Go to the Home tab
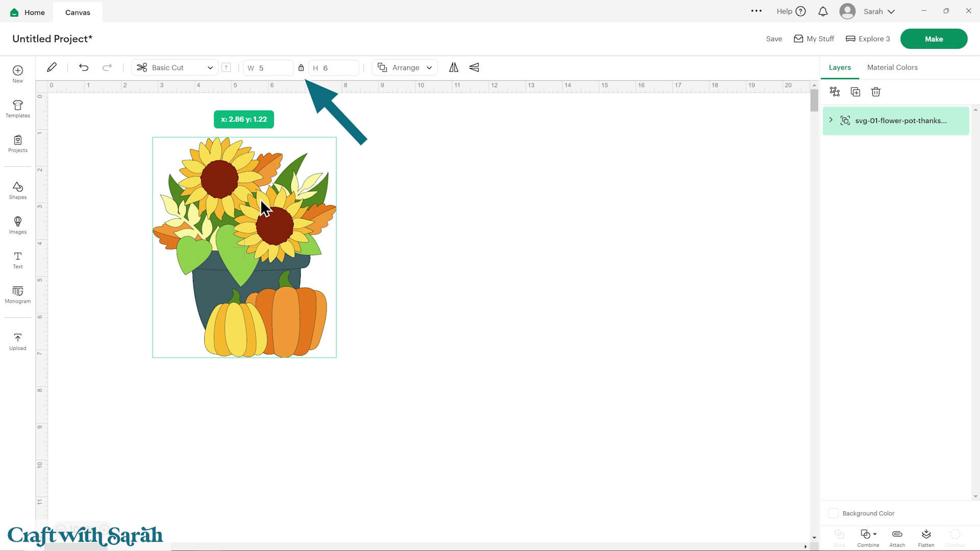The width and height of the screenshot is (980, 551). 28,12
